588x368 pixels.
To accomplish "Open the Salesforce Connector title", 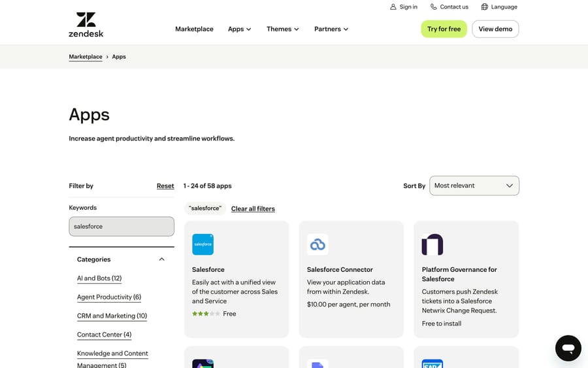I will (340, 269).
